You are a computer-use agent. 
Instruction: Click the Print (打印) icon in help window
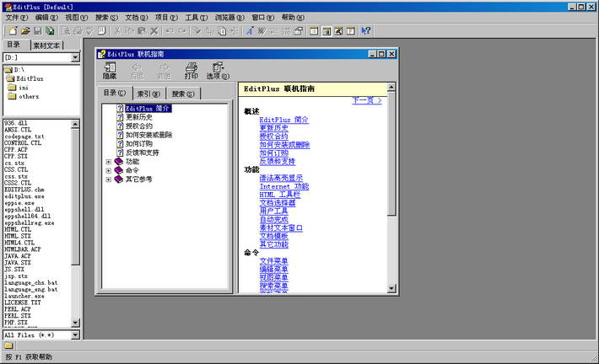[191, 71]
